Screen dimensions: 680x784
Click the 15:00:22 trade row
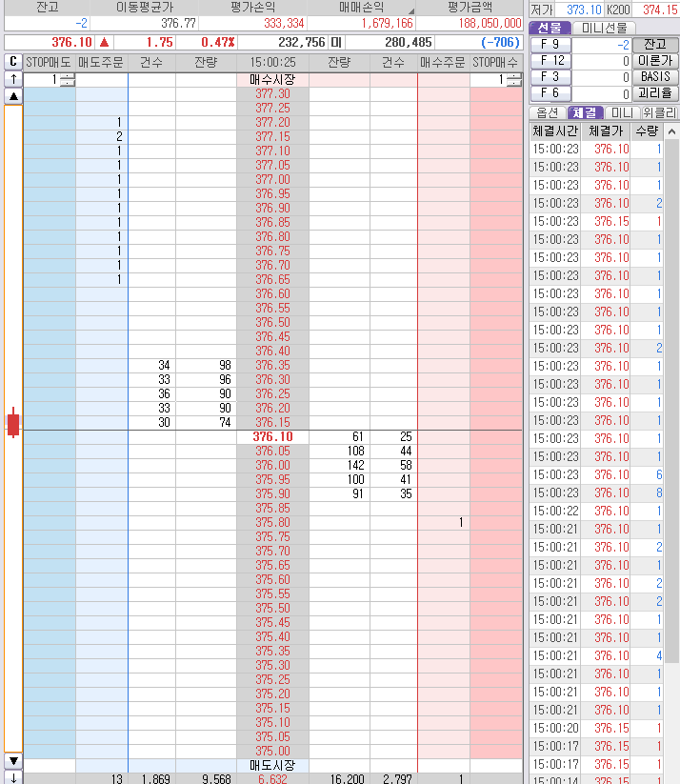point(596,511)
